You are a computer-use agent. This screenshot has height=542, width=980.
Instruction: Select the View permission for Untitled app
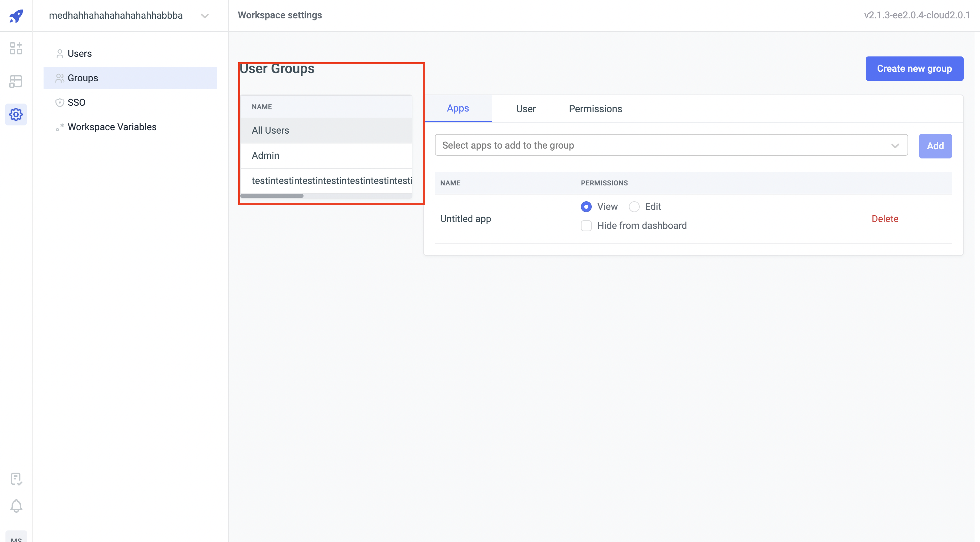[x=586, y=206]
